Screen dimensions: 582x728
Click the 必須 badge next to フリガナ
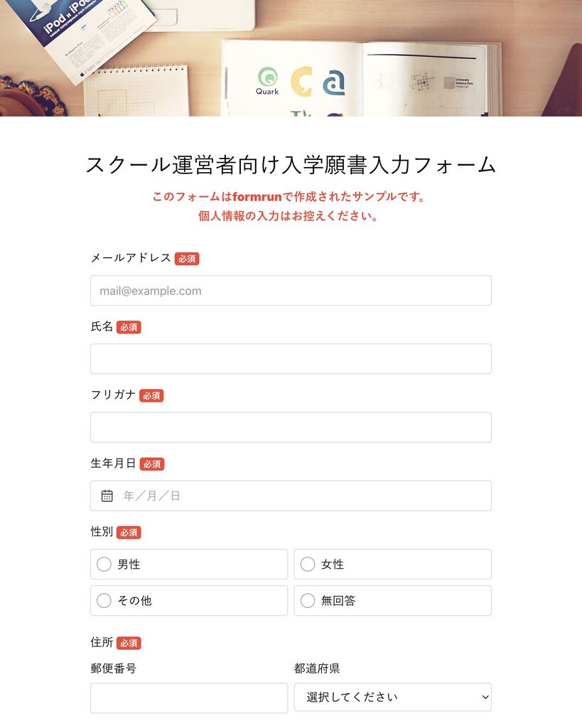tap(151, 395)
